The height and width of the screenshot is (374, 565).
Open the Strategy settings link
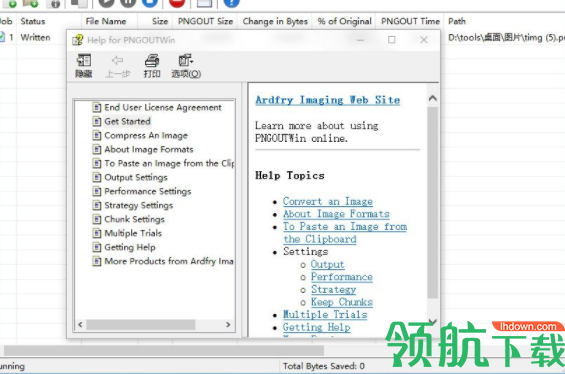click(x=333, y=289)
